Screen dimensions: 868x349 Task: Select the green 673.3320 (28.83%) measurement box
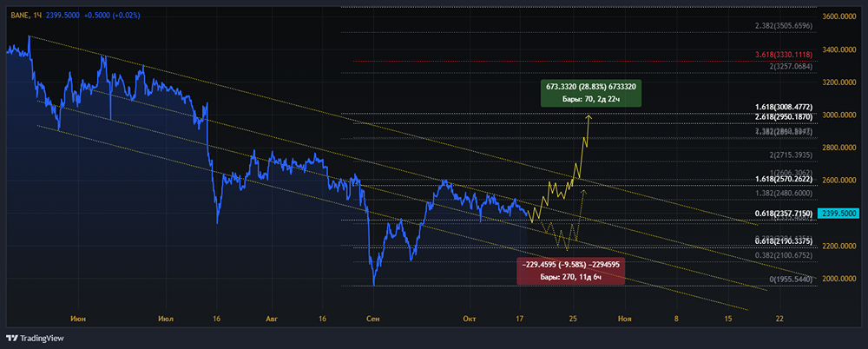590,94
